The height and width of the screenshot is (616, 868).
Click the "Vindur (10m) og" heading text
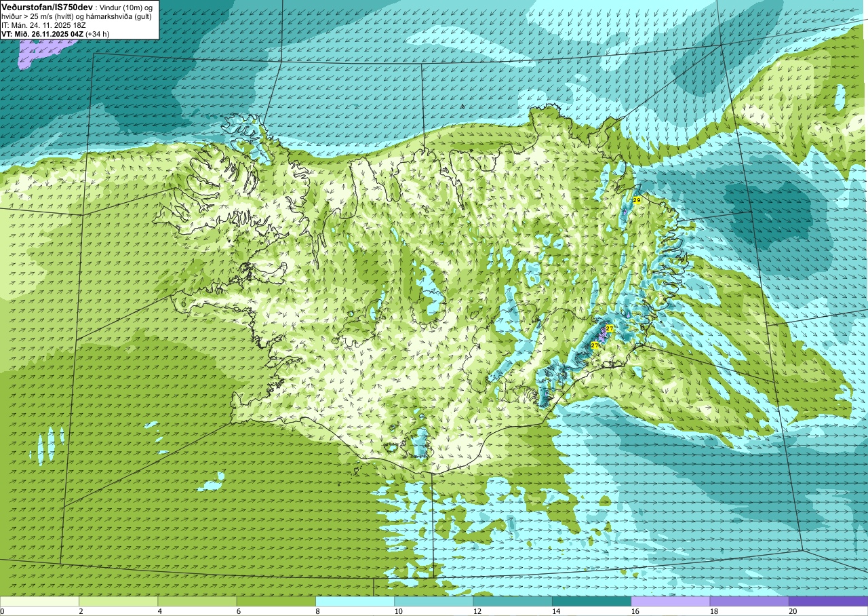127,7
